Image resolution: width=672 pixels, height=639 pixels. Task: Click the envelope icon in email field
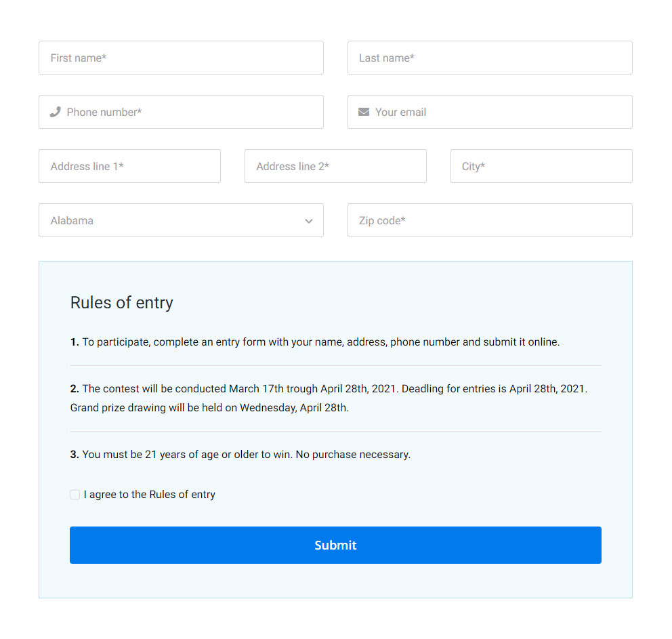[x=364, y=112]
